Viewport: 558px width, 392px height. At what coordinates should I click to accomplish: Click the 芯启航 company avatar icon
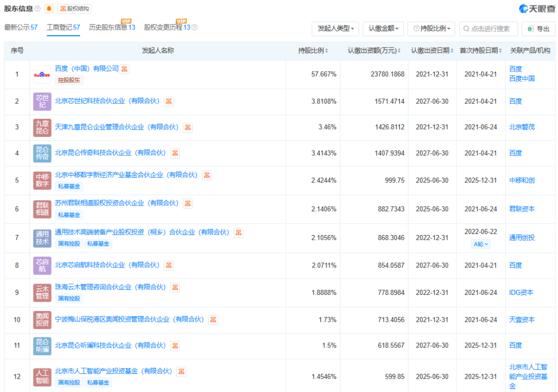point(42,265)
